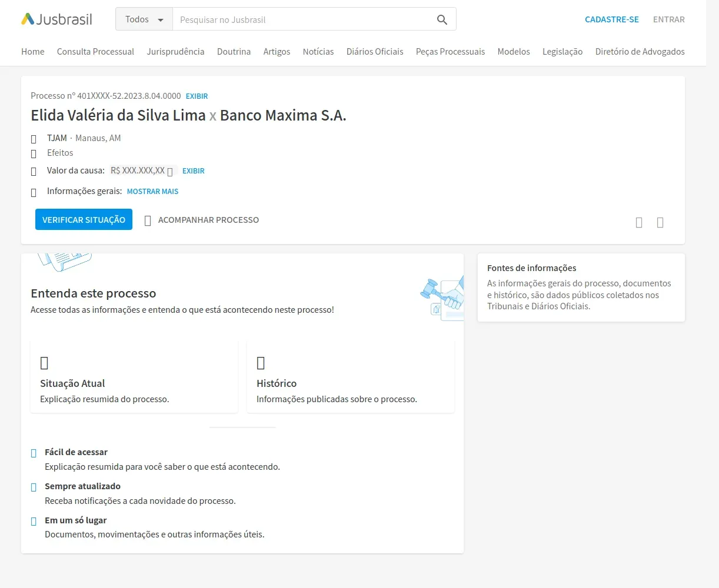Open the Jurisprudência section
Viewport: 719px width, 588px height.
pyautogui.click(x=175, y=52)
